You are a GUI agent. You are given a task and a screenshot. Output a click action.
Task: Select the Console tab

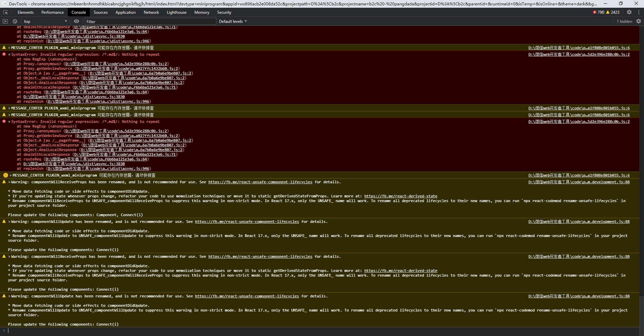[x=79, y=12]
